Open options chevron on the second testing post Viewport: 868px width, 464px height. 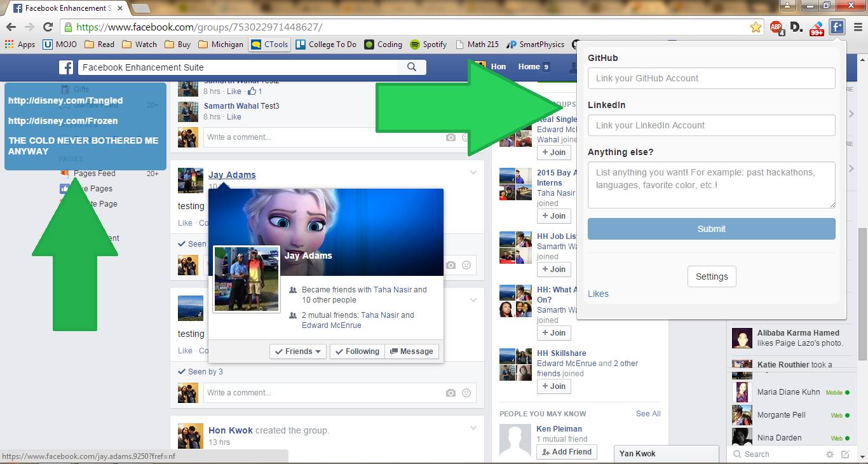473,300
